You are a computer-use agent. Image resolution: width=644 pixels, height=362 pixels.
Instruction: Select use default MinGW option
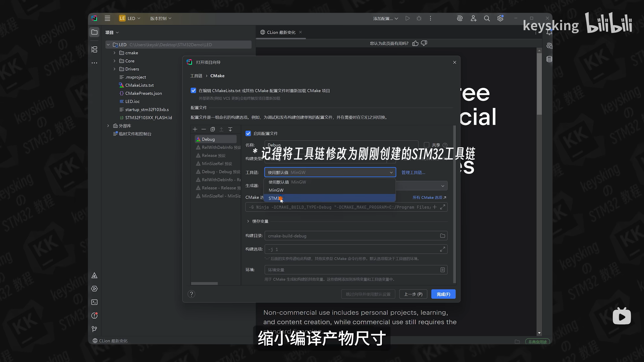coord(329,182)
